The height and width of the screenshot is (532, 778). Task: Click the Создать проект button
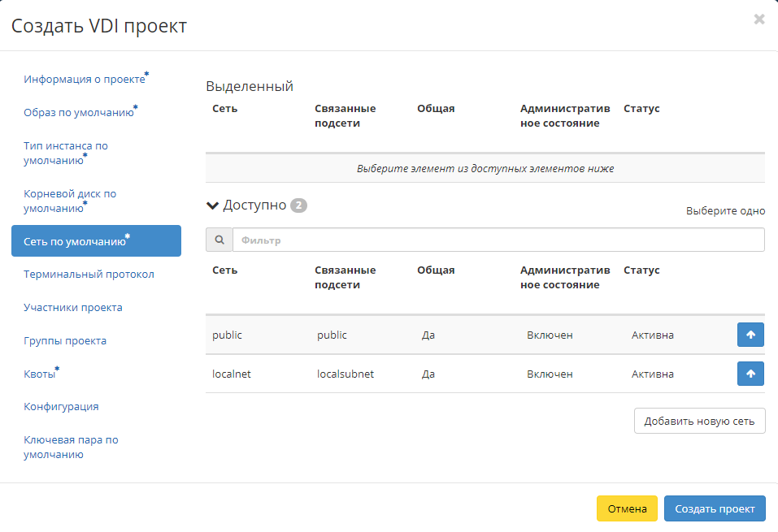714,508
